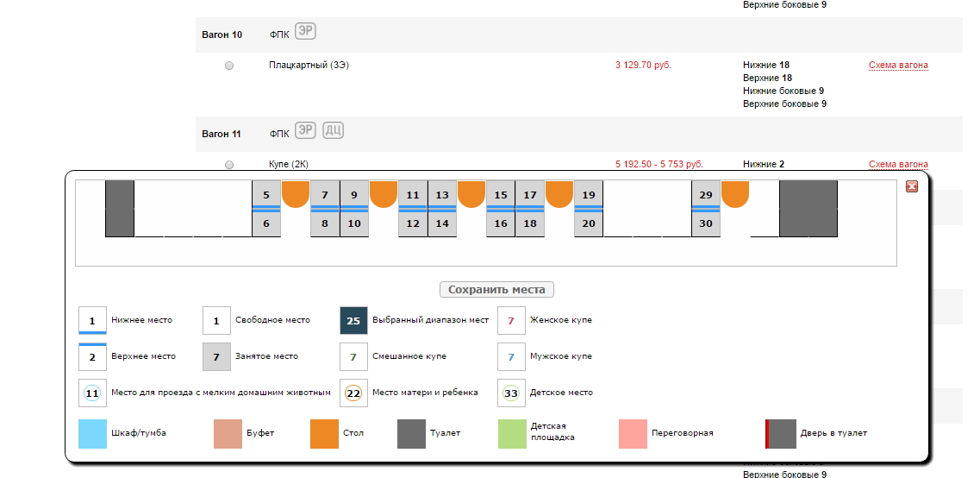The height and width of the screenshot is (478, 980).
Task: Close the seat map popup
Action: [x=912, y=186]
